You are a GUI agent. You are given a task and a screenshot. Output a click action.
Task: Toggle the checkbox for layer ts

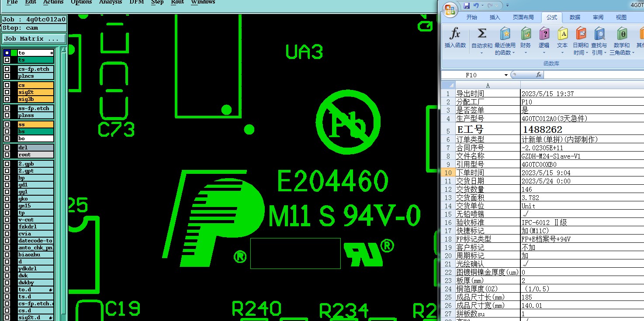point(7,60)
